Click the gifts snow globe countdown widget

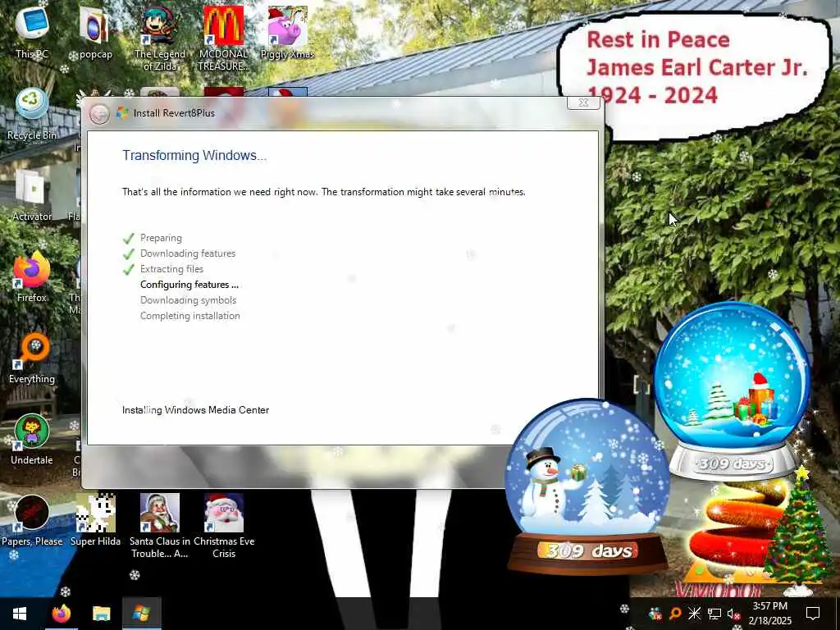click(733, 391)
